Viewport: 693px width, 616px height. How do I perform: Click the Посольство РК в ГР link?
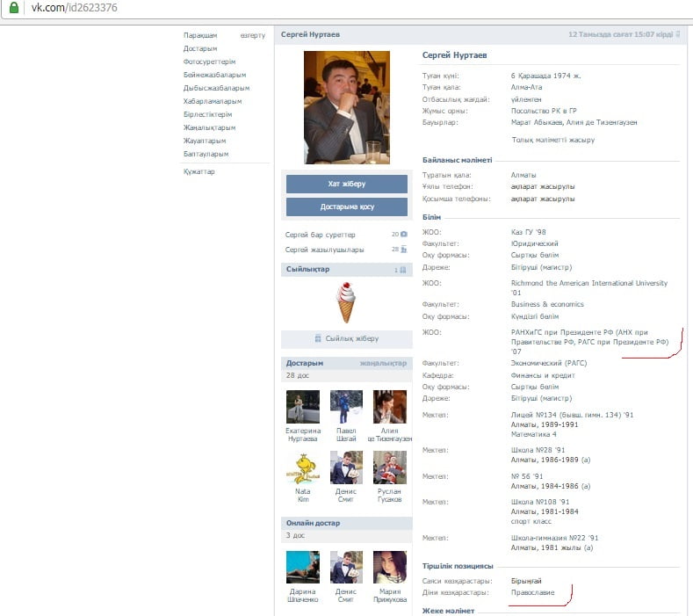544,111
